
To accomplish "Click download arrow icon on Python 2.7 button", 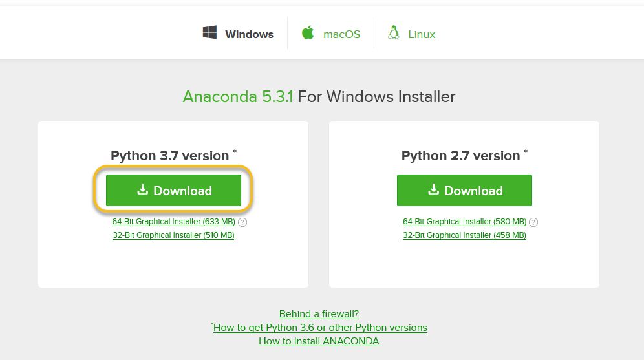I will tap(433, 189).
